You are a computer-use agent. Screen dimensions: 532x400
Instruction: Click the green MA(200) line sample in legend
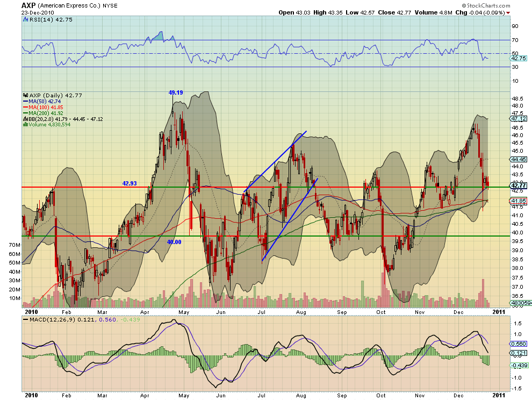click(x=25, y=113)
